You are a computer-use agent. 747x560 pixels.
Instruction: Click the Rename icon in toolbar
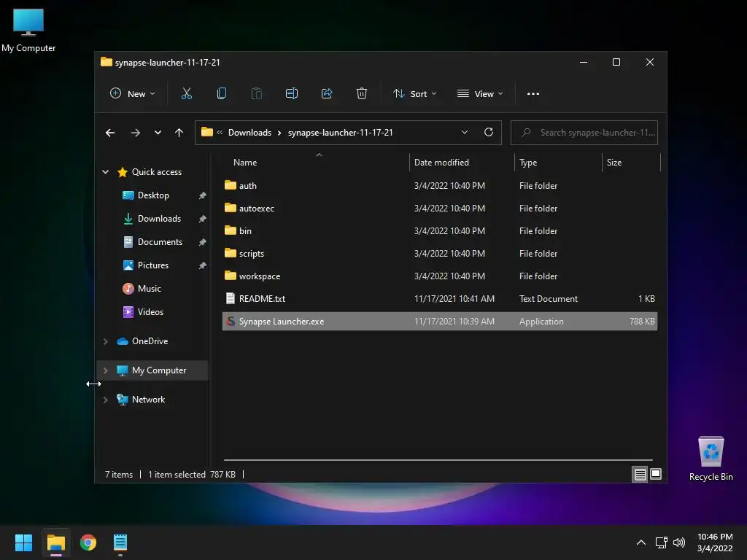click(x=292, y=94)
